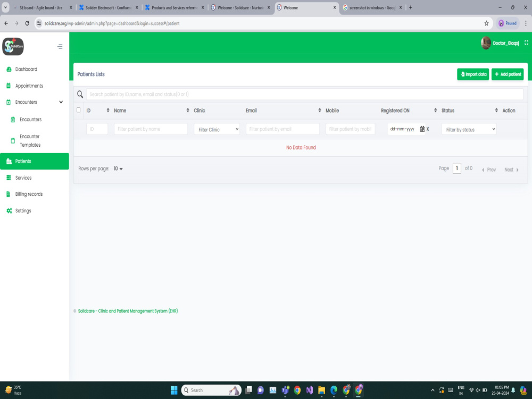This screenshot has height=399, width=532.
Task: Focus the patient search field
Action: 304,94
